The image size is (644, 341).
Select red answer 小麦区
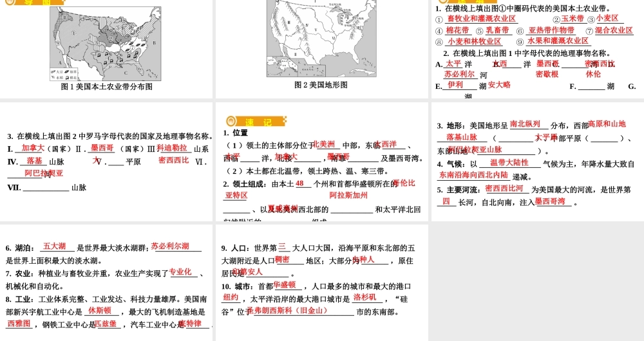click(607, 18)
